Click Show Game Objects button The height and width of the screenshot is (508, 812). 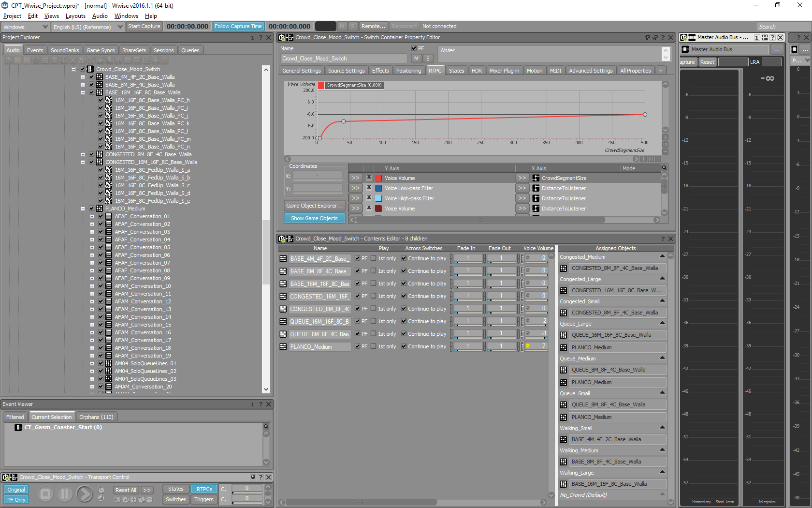click(314, 218)
